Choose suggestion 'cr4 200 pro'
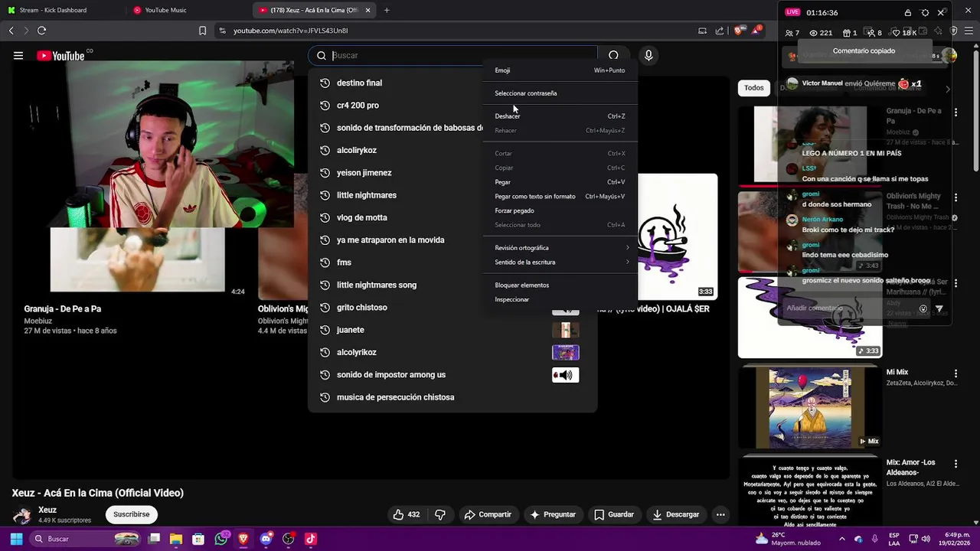This screenshot has height=551, width=980. 452,106
